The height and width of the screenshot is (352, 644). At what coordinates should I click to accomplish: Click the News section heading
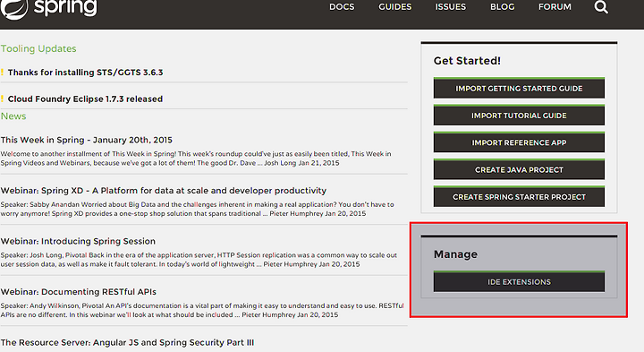coord(13,116)
